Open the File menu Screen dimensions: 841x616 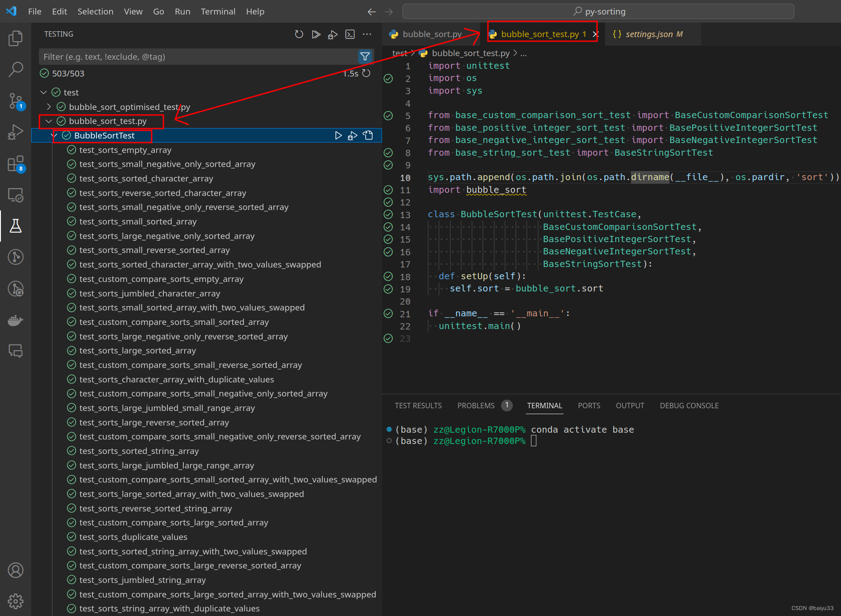(34, 12)
